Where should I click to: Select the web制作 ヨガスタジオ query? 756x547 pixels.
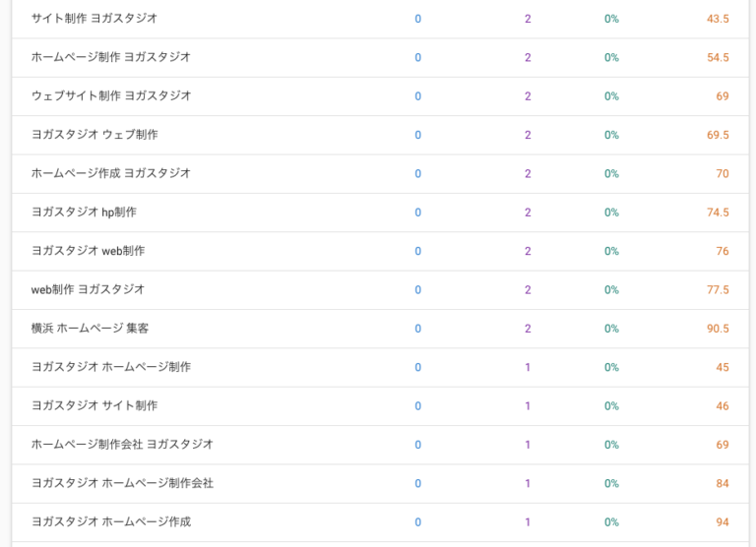tap(88, 289)
